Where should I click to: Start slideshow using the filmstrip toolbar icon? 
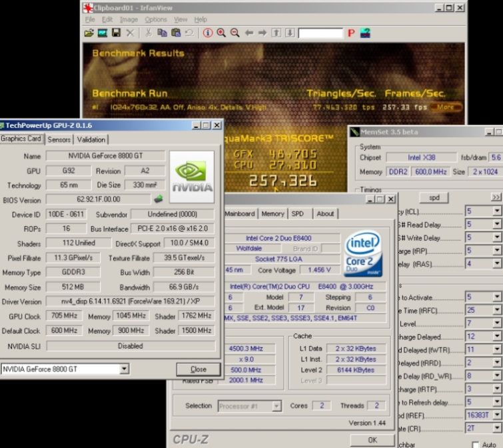point(103,33)
